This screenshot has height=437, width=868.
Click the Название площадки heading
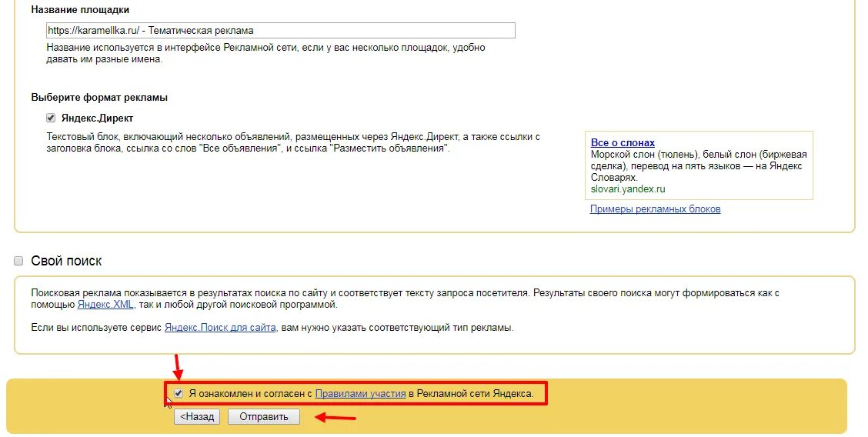80,9
